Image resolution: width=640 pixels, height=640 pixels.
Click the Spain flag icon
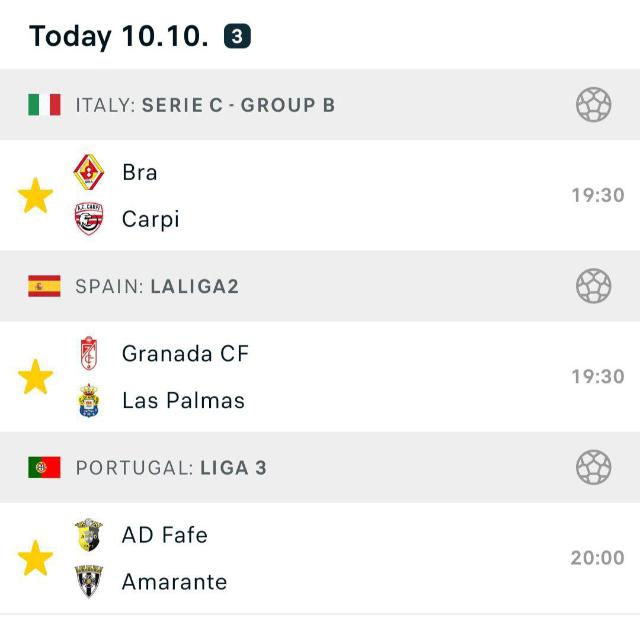(44, 286)
